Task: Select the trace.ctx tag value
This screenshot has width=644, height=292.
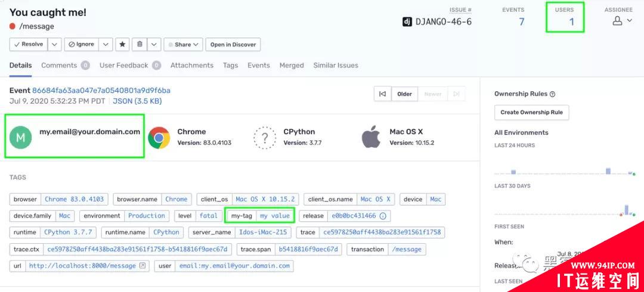Action: click(137, 249)
